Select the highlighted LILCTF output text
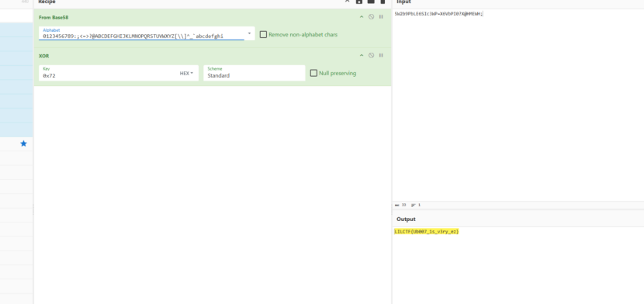Screen dimensions: 644x304 (x=426, y=232)
